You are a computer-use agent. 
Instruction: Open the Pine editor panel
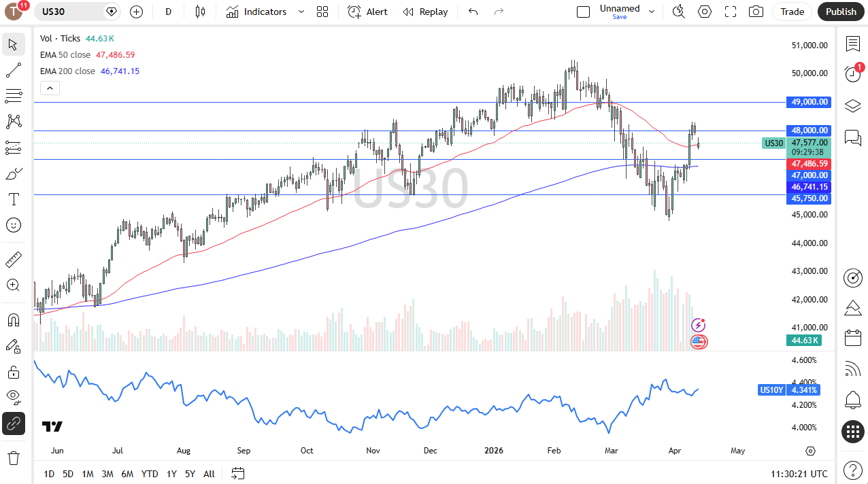tap(853, 308)
